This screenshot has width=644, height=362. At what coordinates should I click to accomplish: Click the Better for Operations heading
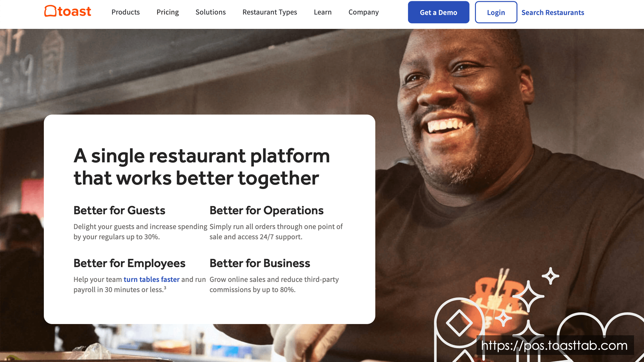tap(266, 210)
